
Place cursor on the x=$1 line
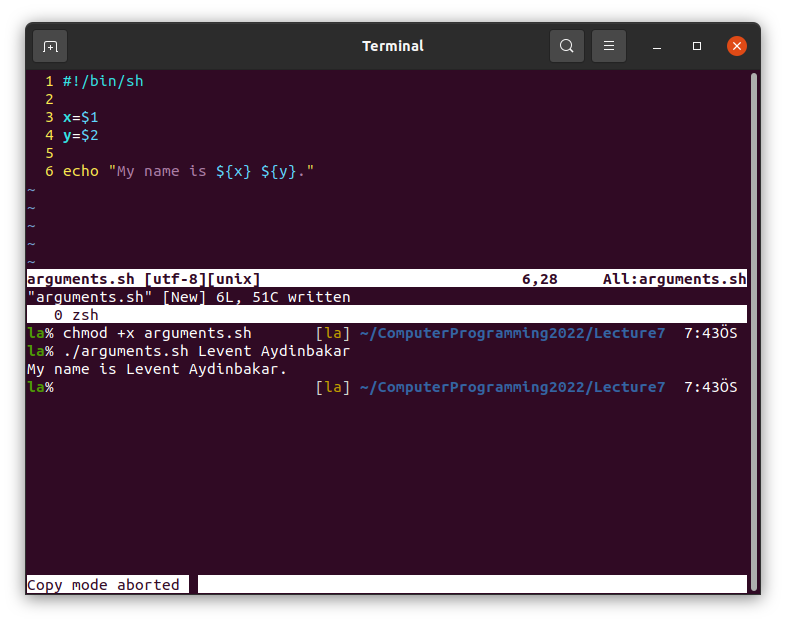tap(80, 117)
